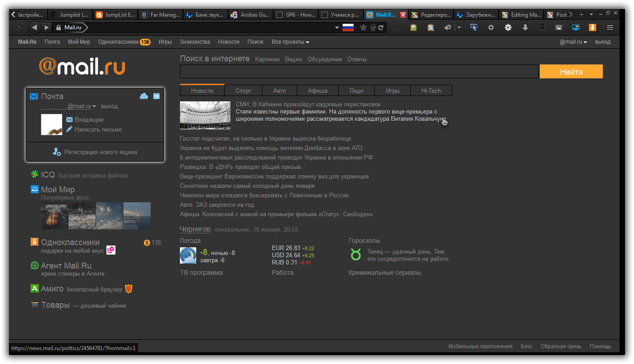Open the dropdown arrow next to the address bar
634x364 pixels.
[337, 27]
